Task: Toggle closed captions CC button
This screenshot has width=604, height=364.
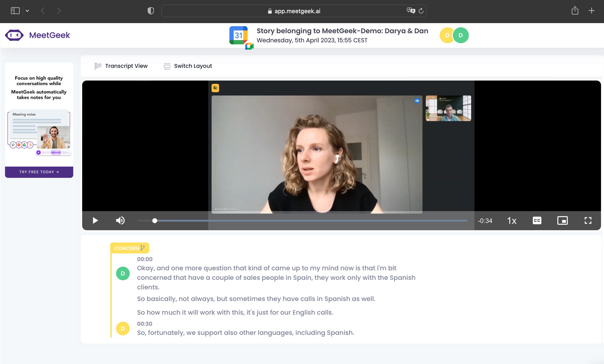Action: tap(537, 221)
